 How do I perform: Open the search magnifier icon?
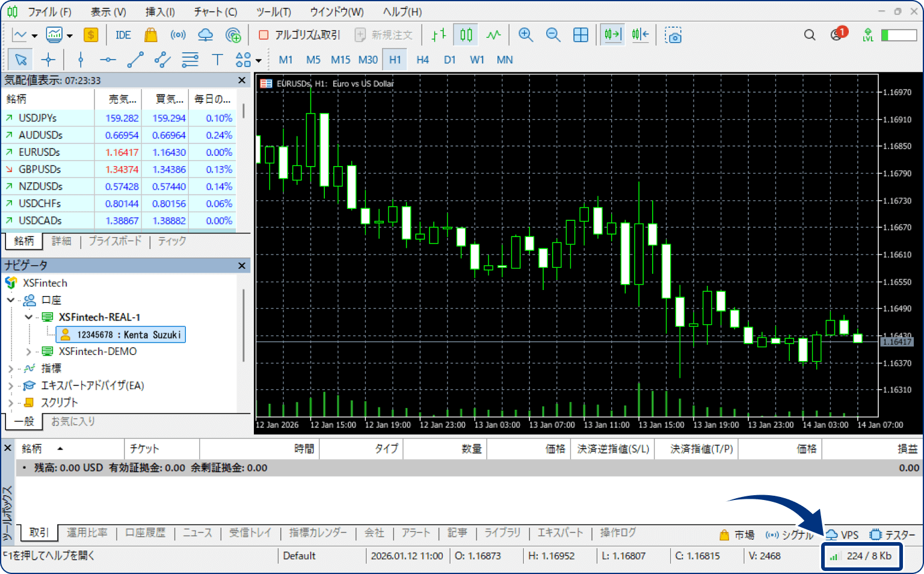(x=810, y=35)
